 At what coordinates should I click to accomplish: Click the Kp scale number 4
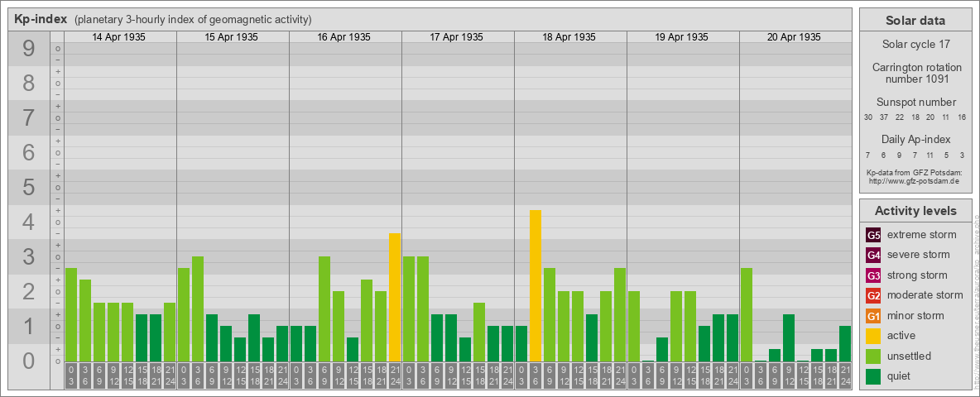(29, 222)
